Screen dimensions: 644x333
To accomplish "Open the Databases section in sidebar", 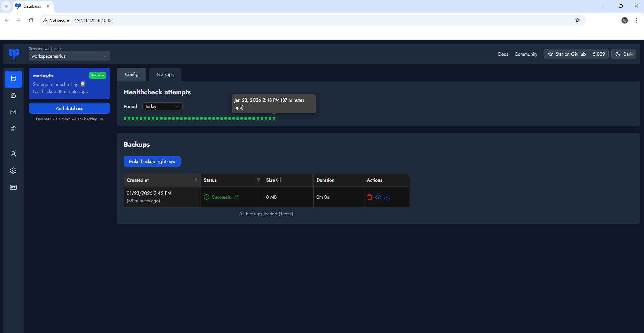I will (13, 79).
